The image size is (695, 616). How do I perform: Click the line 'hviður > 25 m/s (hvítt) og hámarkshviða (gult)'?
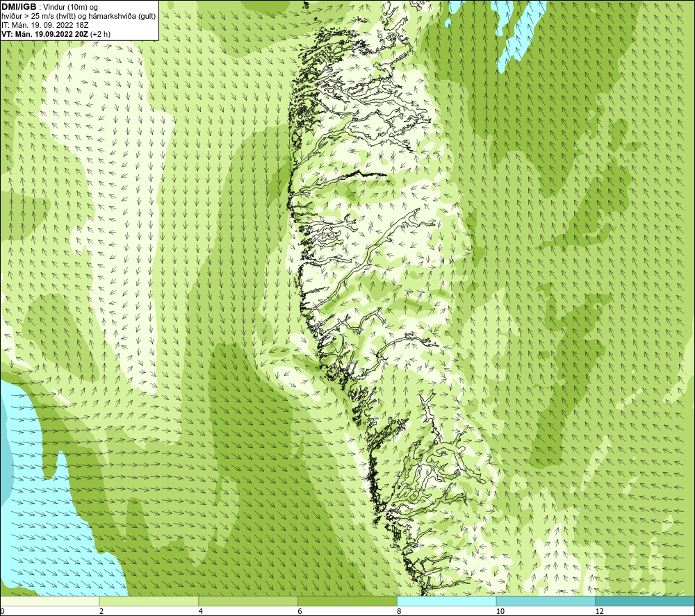coord(79,17)
